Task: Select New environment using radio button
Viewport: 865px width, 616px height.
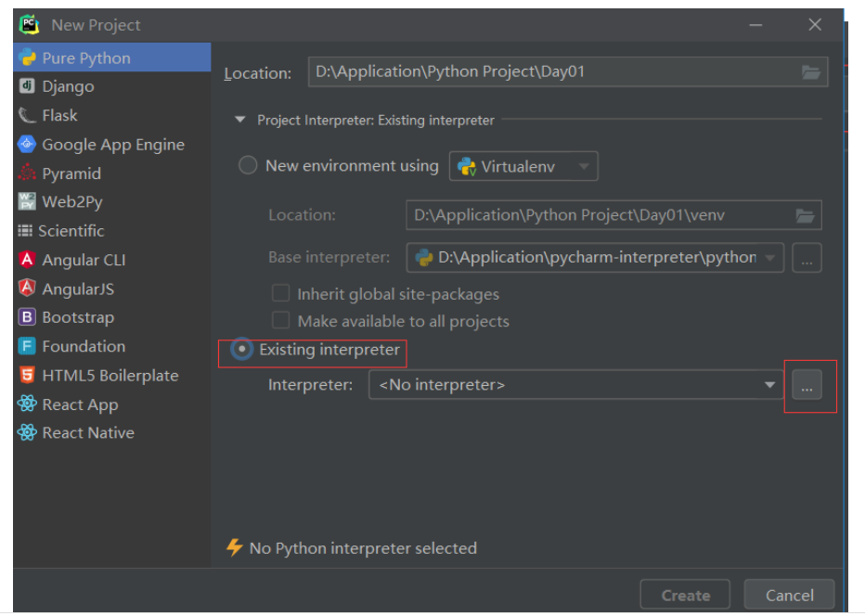Action: pos(248,165)
